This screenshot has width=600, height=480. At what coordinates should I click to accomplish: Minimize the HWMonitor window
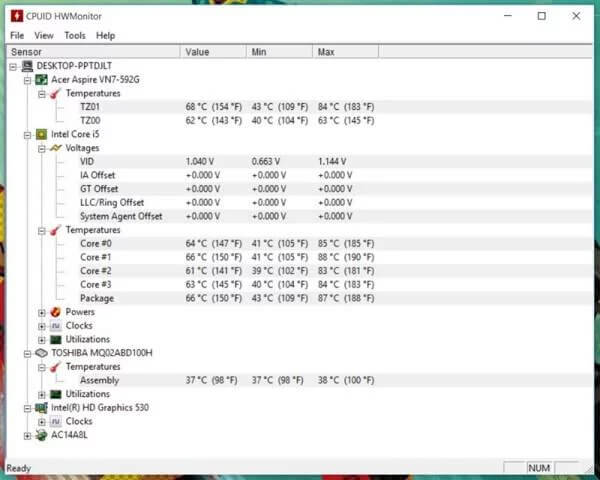(508, 16)
